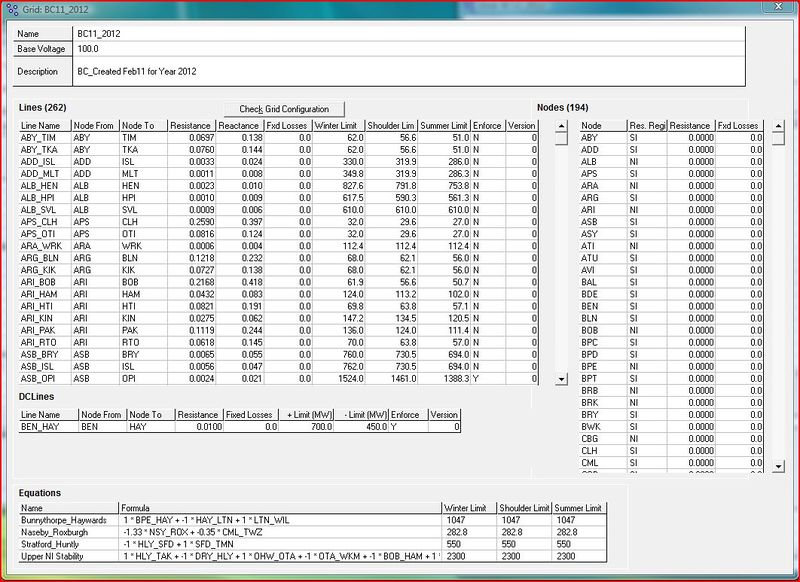The width and height of the screenshot is (800, 582).
Task: Click the Lines table scrollbar thumb
Action: tap(561, 139)
